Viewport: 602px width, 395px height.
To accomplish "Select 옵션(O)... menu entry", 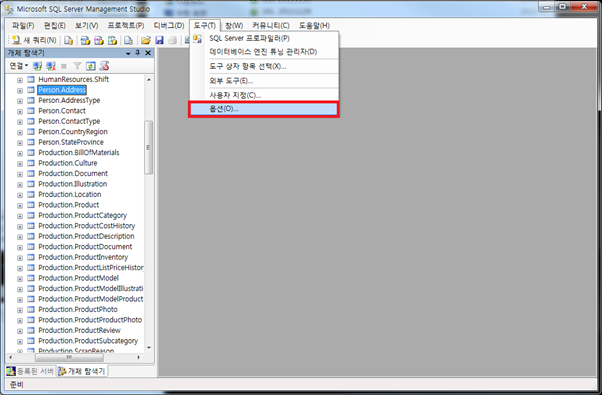I will [x=263, y=109].
